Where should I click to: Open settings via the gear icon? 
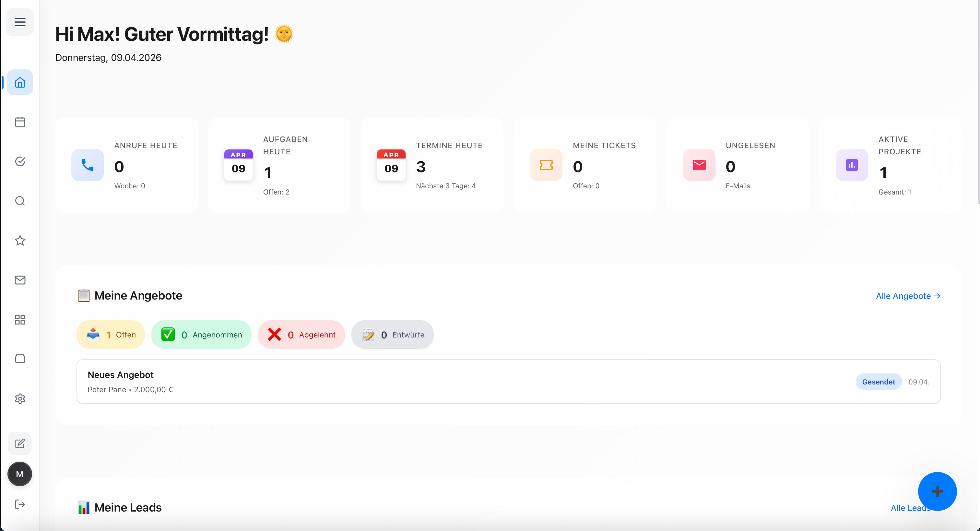click(x=20, y=399)
